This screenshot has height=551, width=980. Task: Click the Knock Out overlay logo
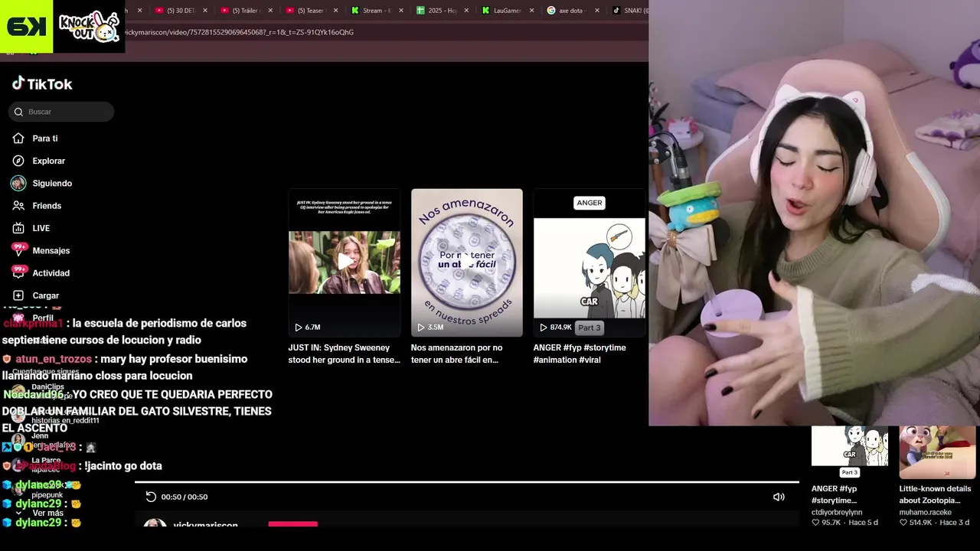(x=89, y=26)
